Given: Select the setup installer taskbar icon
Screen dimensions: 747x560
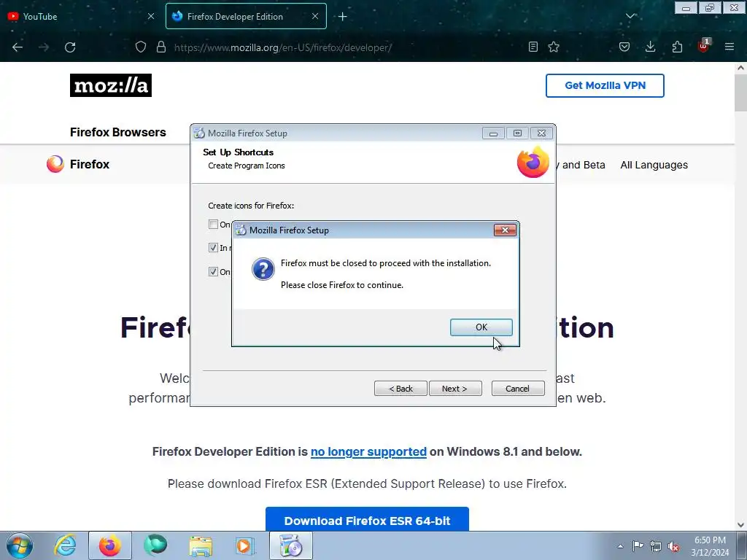Looking at the screenshot, I should (291, 545).
